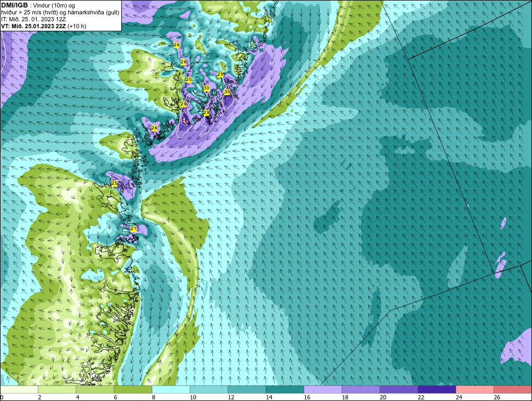
Task: Click the legend scale number 18
Action: pos(345,397)
